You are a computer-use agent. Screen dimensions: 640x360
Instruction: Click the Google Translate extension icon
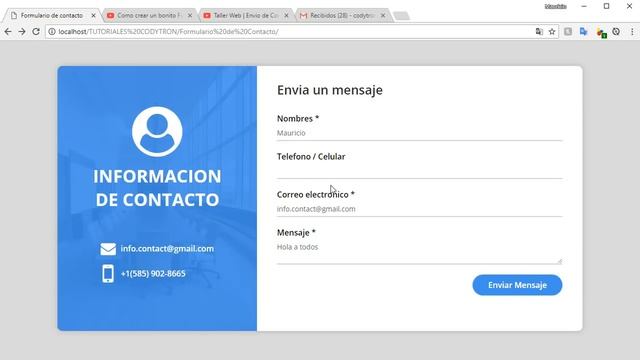tap(583, 31)
